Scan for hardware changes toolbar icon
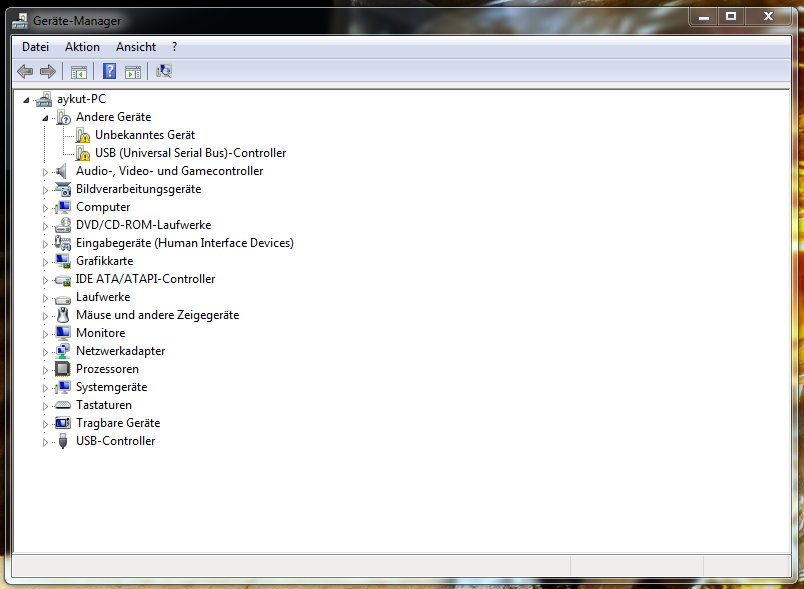This screenshot has height=589, width=804. tap(164, 71)
